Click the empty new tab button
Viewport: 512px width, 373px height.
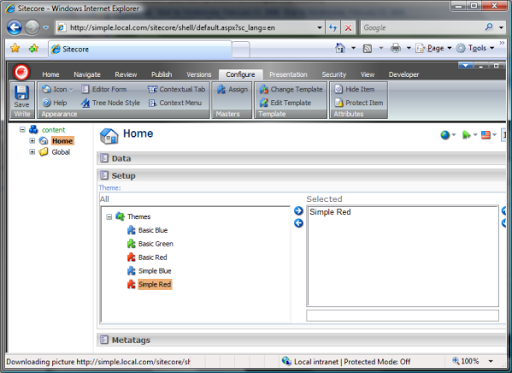[x=240, y=49]
